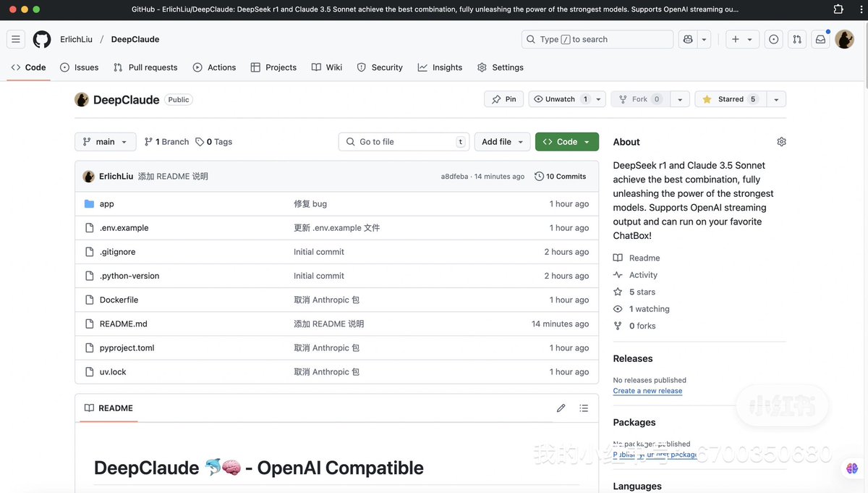868x493 pixels.
Task: Open the main branch selector dropdown
Action: [106, 142]
